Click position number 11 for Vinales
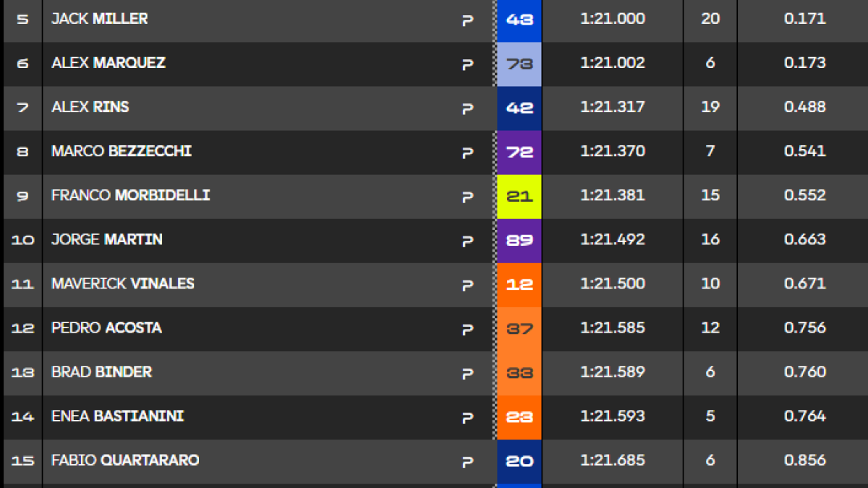Image resolution: width=868 pixels, height=488 pixels. coord(23,285)
